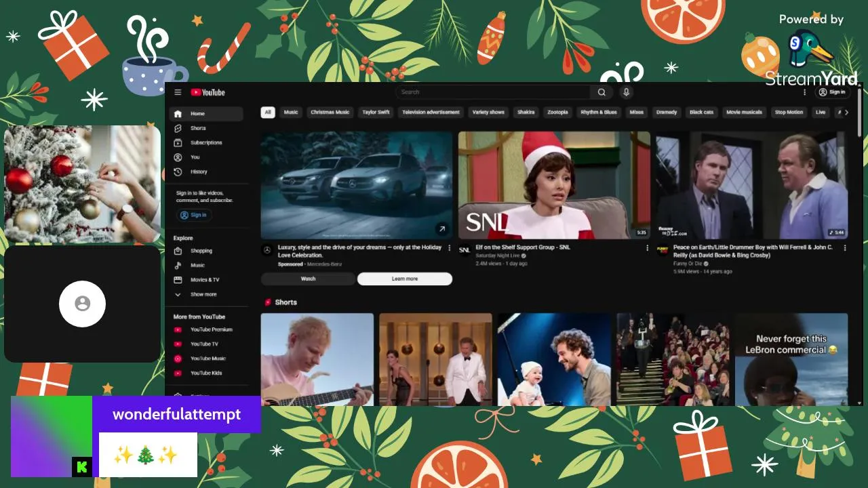868x488 pixels.
Task: Click the page vertical scrollbar
Action: (860, 113)
